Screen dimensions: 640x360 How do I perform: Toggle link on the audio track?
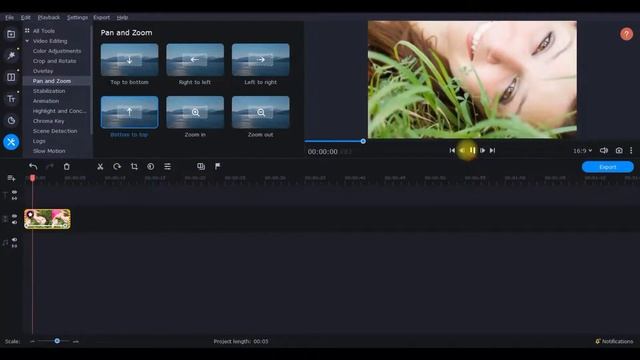click(x=14, y=246)
